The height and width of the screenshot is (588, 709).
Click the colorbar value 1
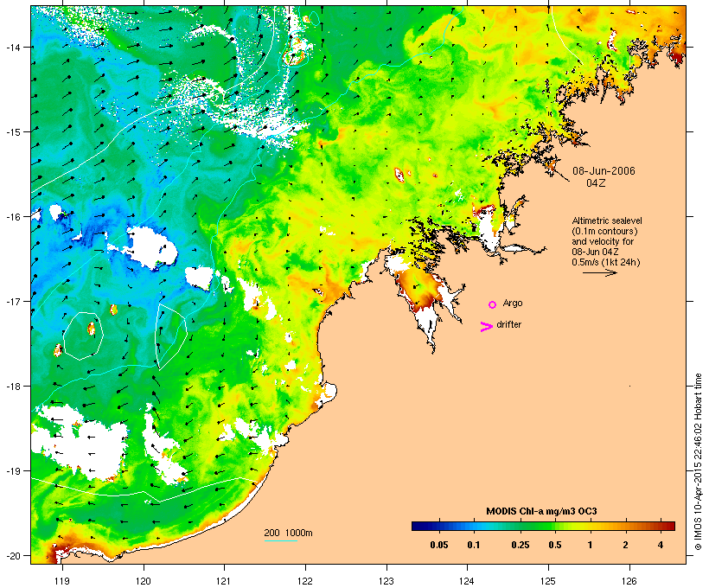pyautogui.click(x=590, y=545)
